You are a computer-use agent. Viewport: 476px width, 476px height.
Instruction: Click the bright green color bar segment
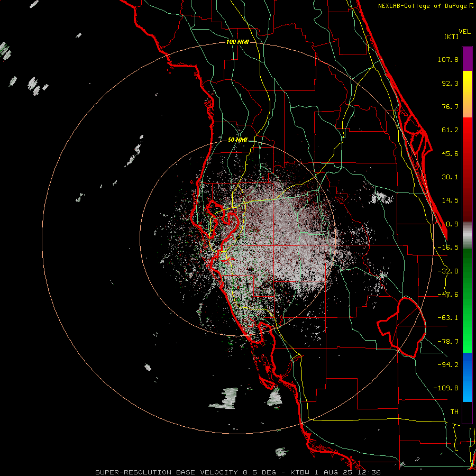[467, 300]
